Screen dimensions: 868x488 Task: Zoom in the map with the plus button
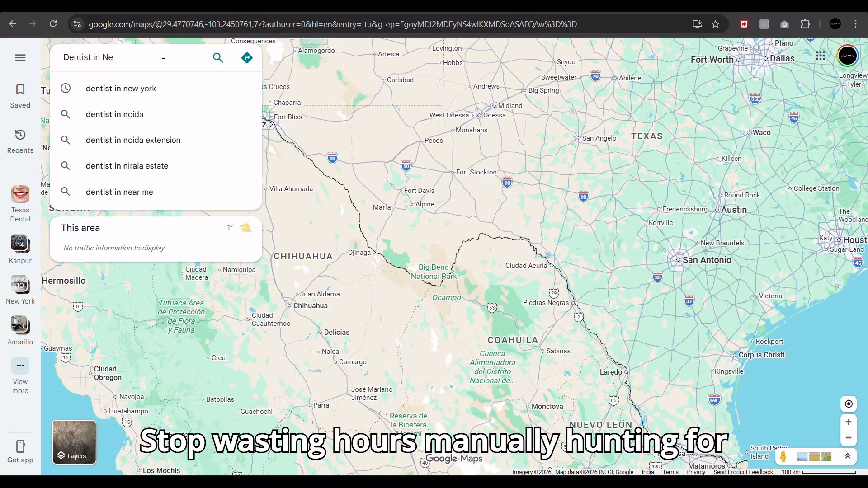click(849, 422)
